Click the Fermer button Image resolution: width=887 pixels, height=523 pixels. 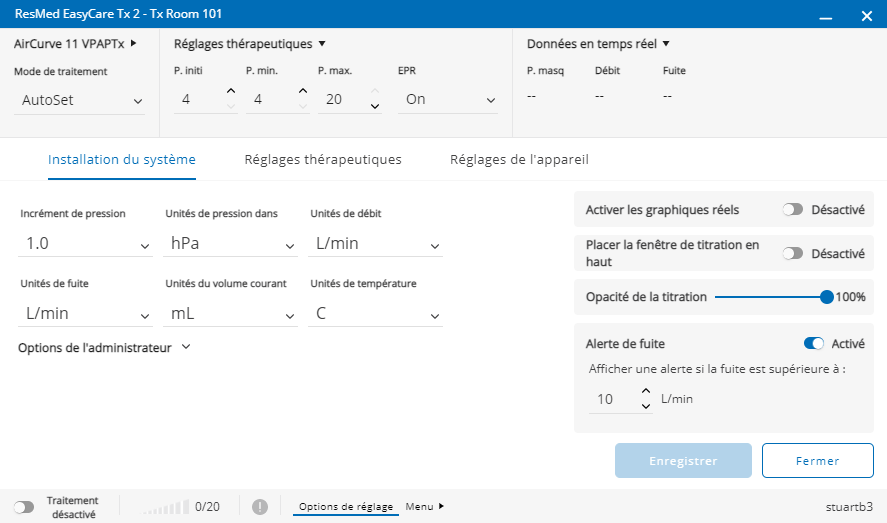coord(817,461)
